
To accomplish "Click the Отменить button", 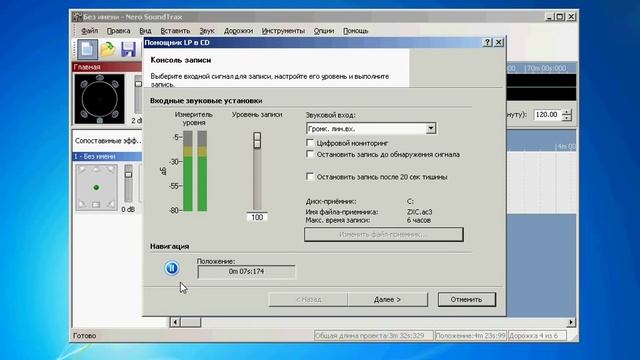I will pyautogui.click(x=467, y=300).
